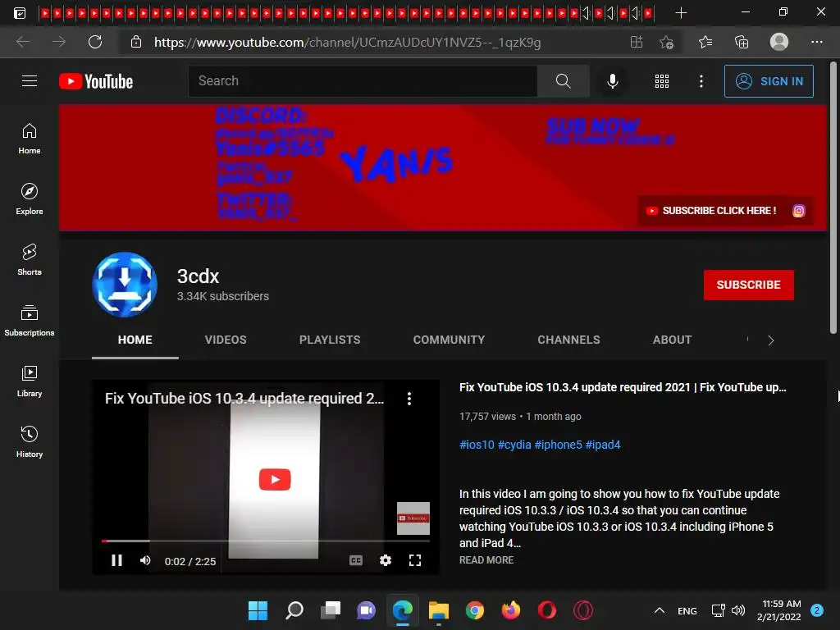Image resolution: width=840 pixels, height=630 pixels.
Task: Open the YouTube apps grid
Action: pos(662,81)
